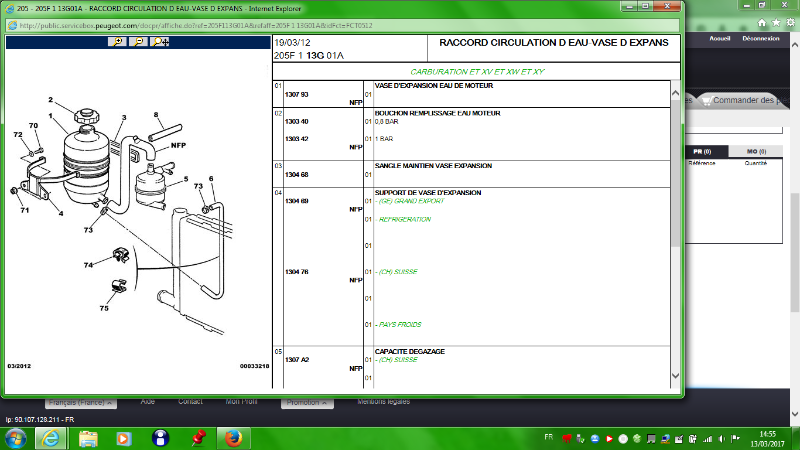
Task: Click SANGLE MAINTIEN VASE EXPANSION heading
Action: [433, 166]
